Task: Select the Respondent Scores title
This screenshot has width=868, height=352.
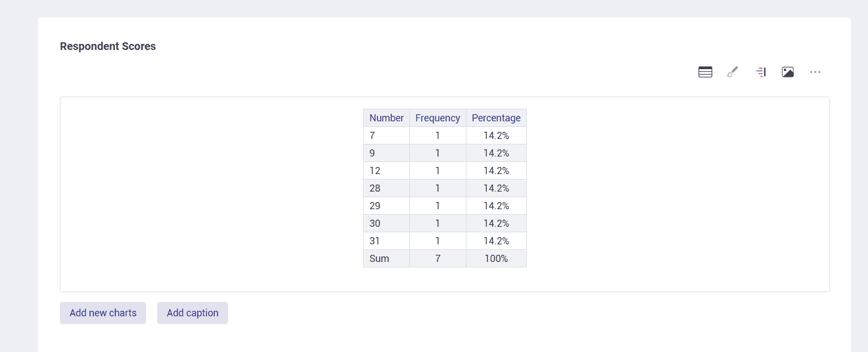Action: tap(108, 46)
